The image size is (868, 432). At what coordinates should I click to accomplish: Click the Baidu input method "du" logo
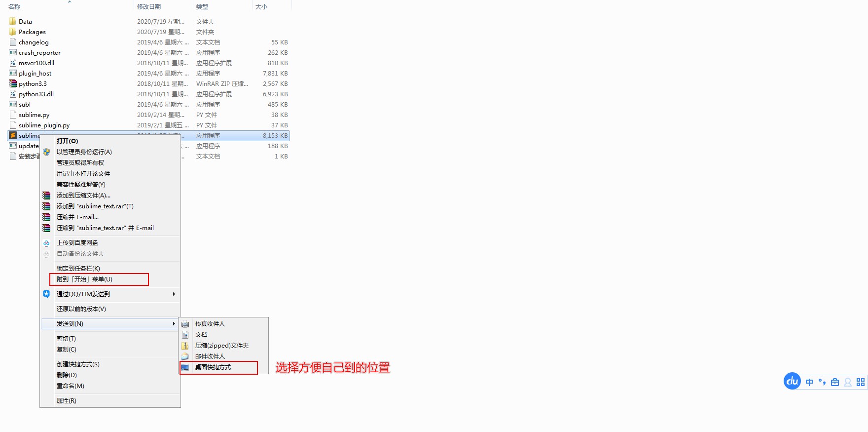pyautogui.click(x=793, y=381)
